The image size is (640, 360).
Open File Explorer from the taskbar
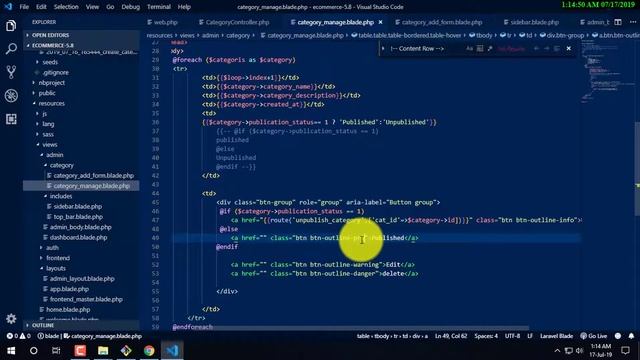pyautogui.click(x=103, y=351)
